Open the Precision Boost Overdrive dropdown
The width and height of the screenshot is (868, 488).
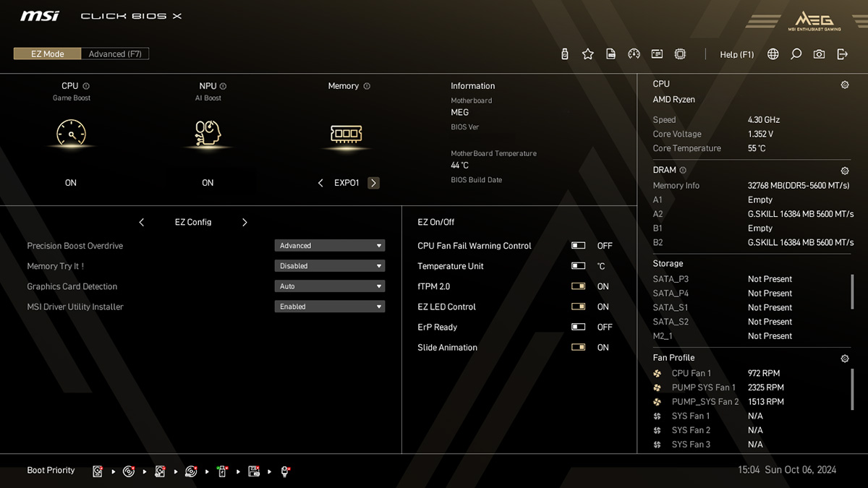pyautogui.click(x=330, y=245)
